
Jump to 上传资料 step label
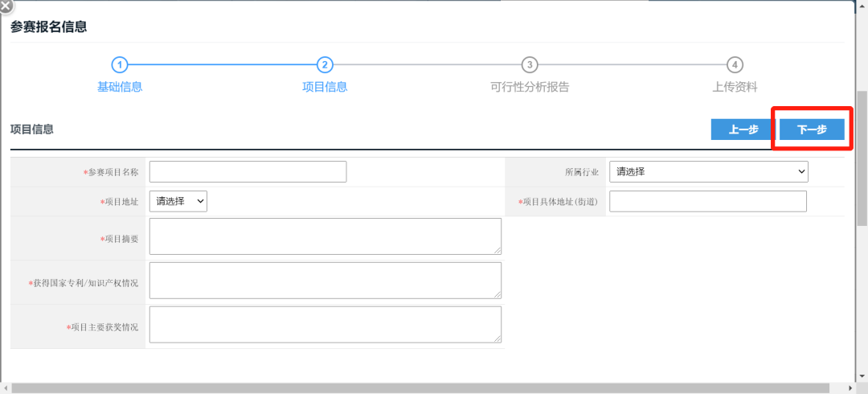pyautogui.click(x=735, y=87)
